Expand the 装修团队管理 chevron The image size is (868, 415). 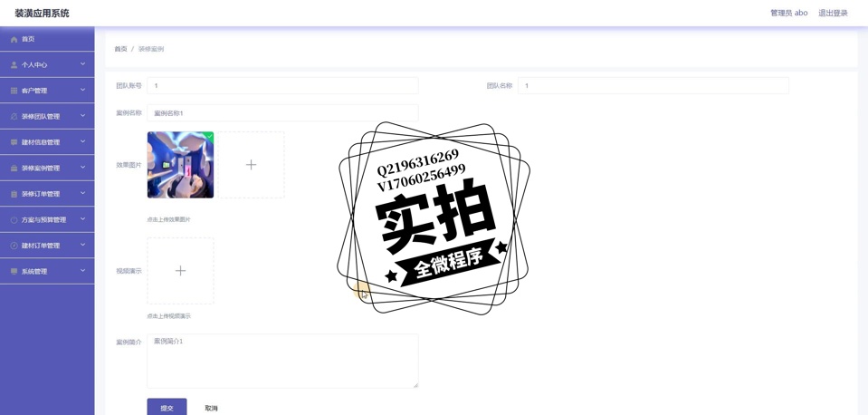point(82,116)
